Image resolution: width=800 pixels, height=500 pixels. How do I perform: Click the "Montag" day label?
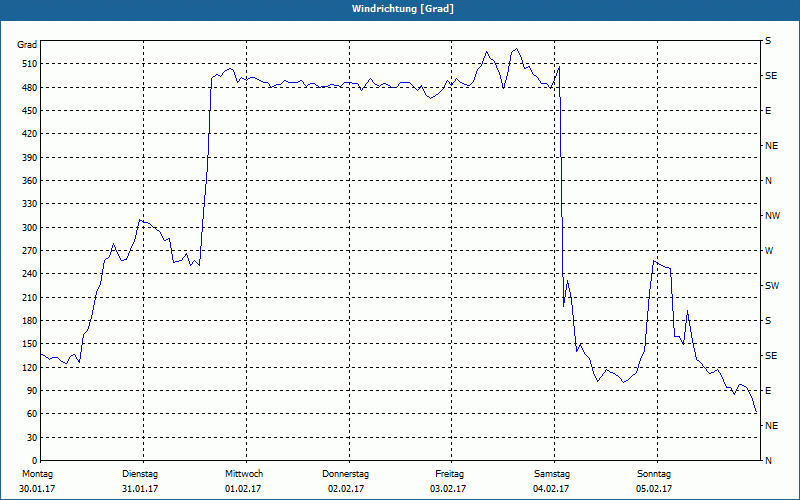click(37, 474)
